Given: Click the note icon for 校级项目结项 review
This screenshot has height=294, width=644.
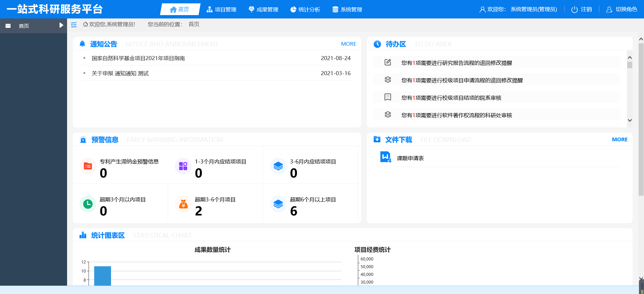Looking at the screenshot, I should pos(388,97).
